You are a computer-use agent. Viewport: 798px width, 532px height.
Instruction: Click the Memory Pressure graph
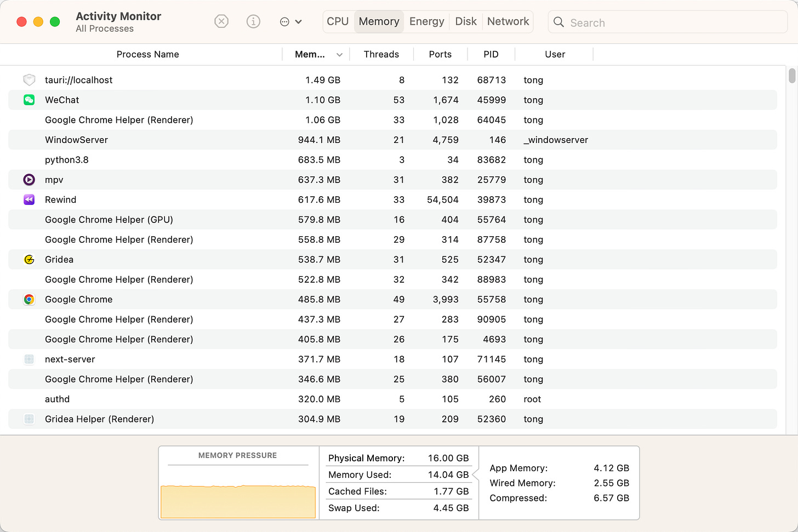pos(238,501)
